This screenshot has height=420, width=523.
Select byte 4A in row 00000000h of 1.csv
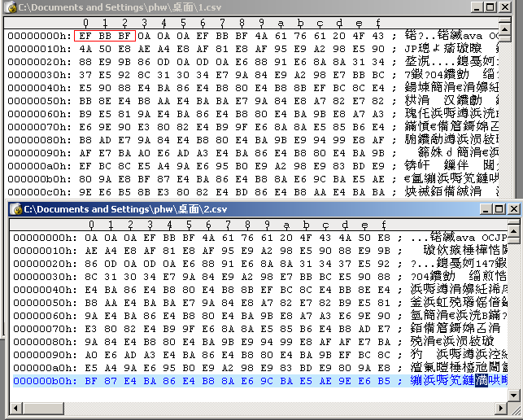(x=261, y=36)
